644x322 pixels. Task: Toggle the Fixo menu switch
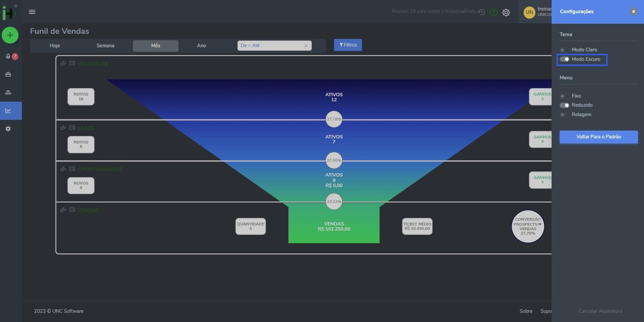564,96
